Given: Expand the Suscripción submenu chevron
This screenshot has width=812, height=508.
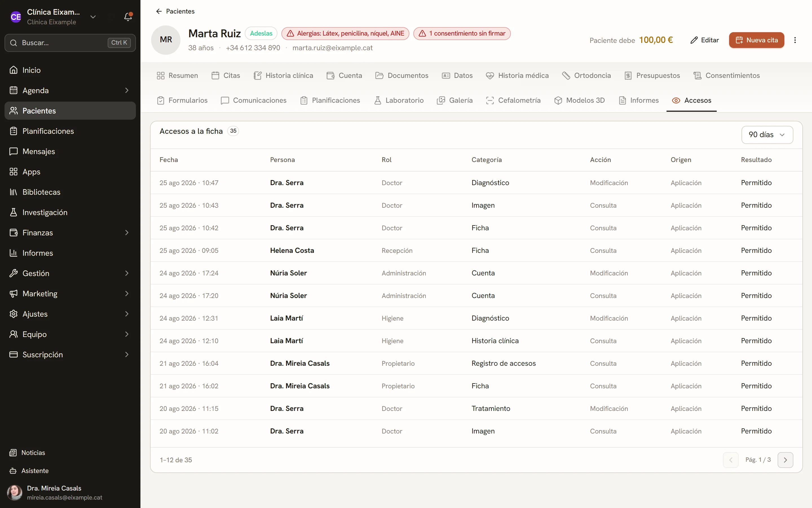Looking at the screenshot, I should click(x=127, y=354).
